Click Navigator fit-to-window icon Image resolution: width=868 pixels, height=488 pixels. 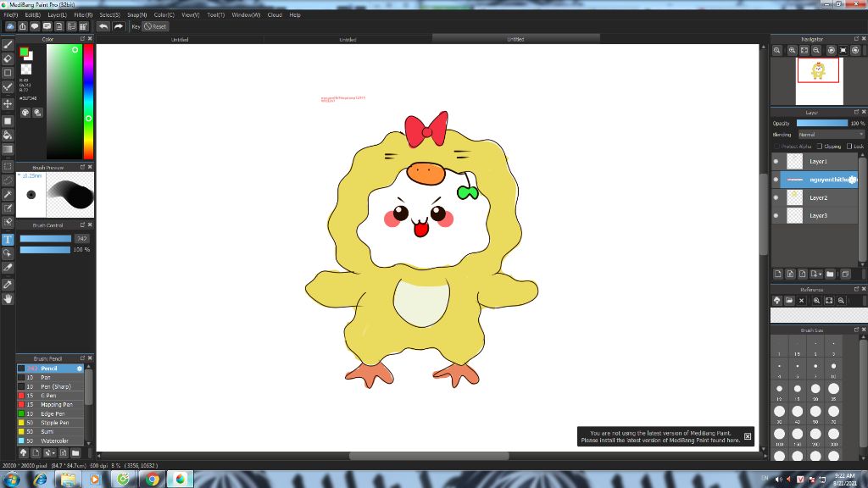click(x=804, y=50)
